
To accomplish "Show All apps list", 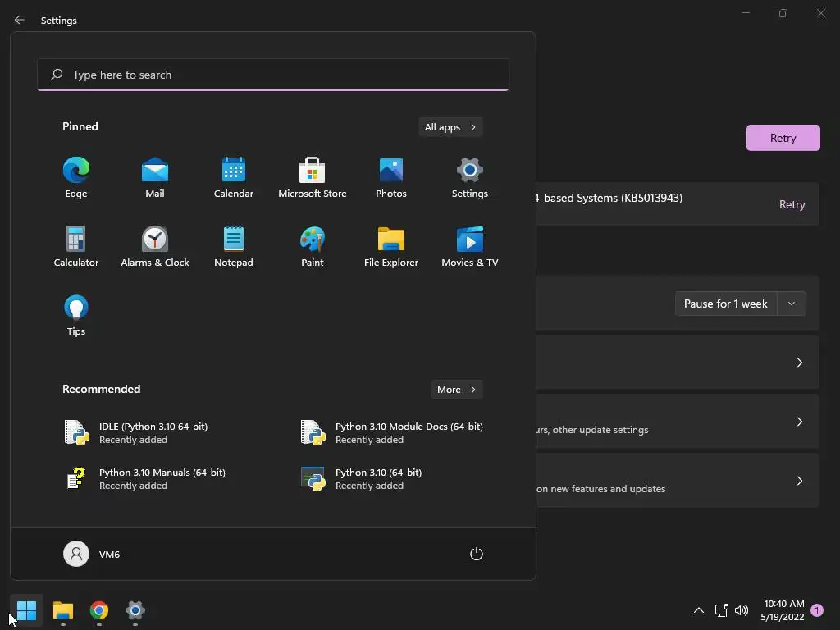I will pos(450,127).
